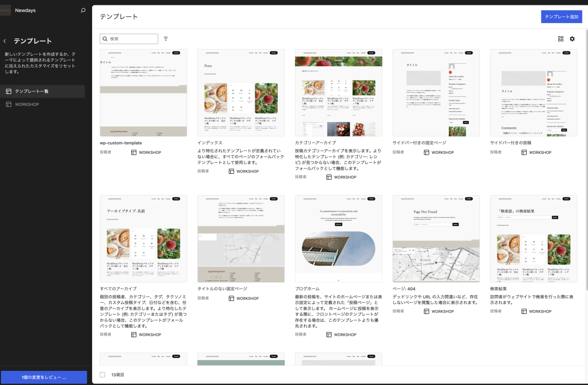Open the wp-custom-template preview thumbnail

144,93
